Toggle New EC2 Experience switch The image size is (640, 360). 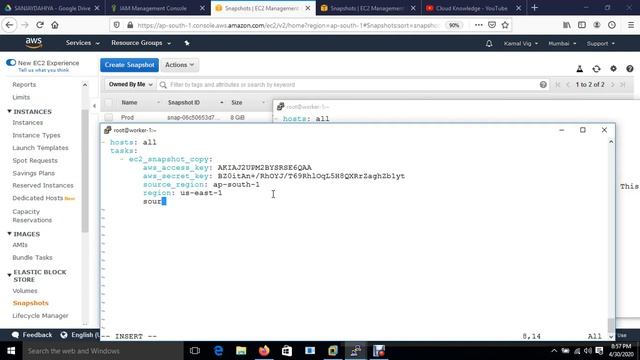tap(11, 62)
